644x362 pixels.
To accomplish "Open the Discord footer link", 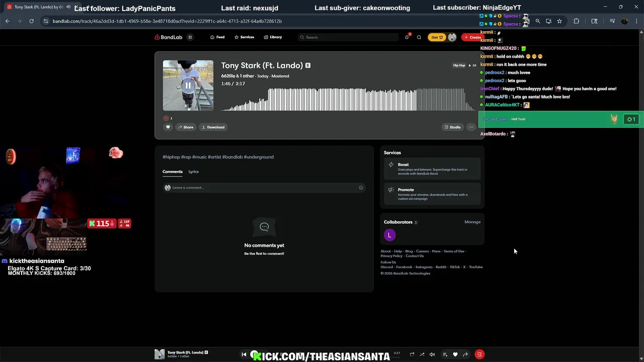I will click(x=386, y=267).
